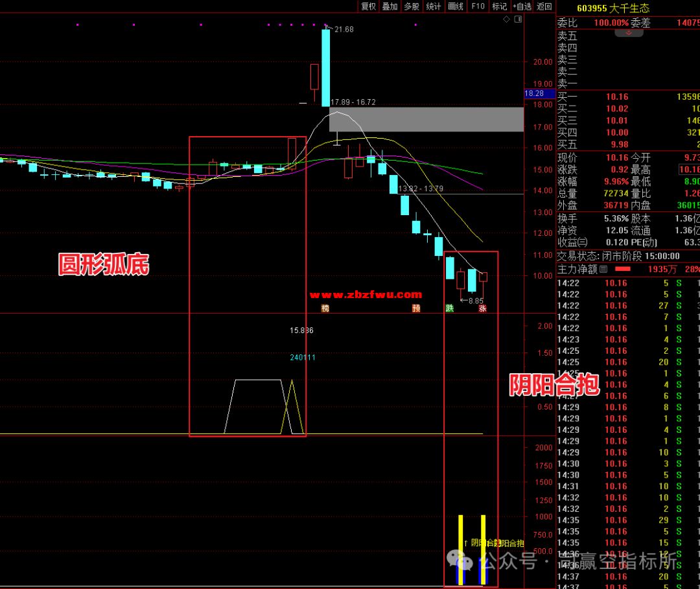Open the 统计 statistics menu
Image resolution: width=700 pixels, height=589 pixels.
click(x=434, y=6)
